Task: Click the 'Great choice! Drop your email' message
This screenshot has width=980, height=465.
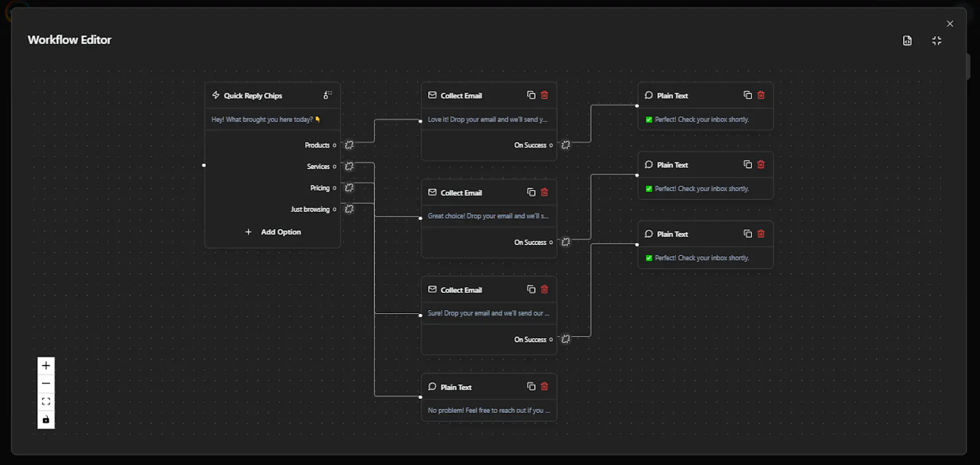Action: pyautogui.click(x=488, y=216)
